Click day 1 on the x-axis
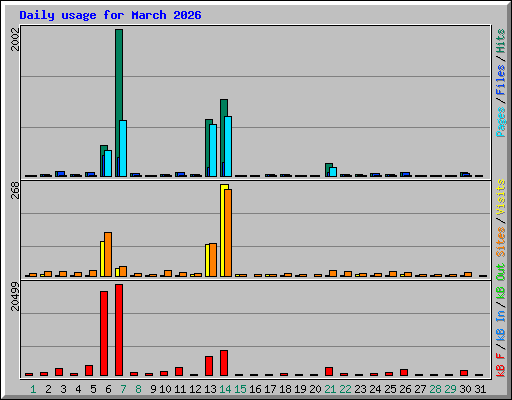 coord(33,389)
